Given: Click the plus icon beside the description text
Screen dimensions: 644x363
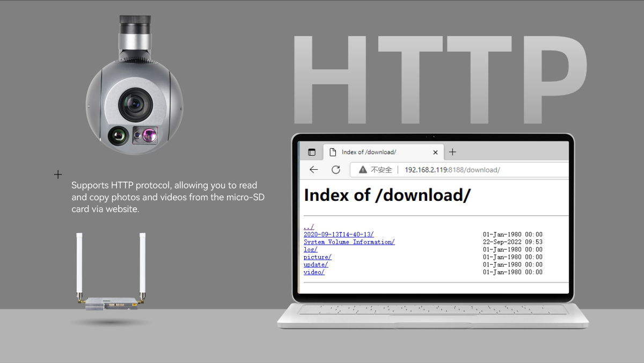Looking at the screenshot, I should (58, 175).
